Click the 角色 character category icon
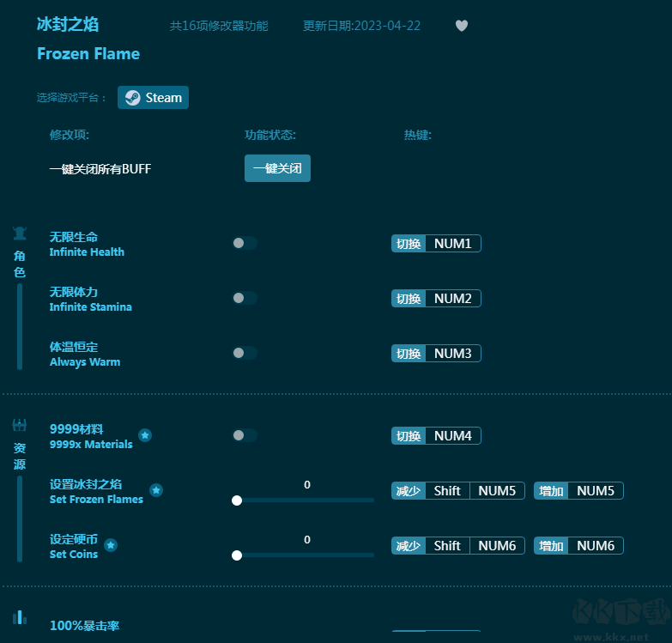672x643 pixels. (x=20, y=234)
